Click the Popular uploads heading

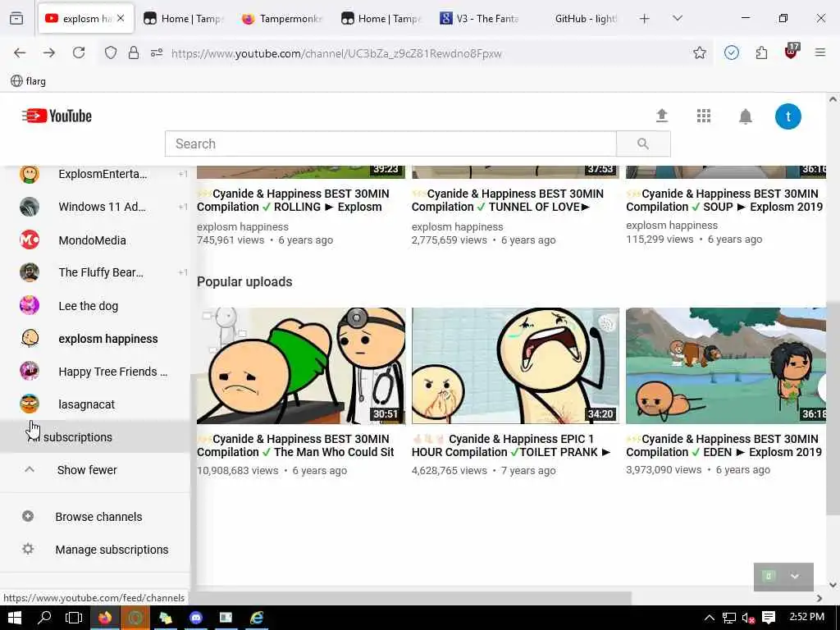[244, 282]
